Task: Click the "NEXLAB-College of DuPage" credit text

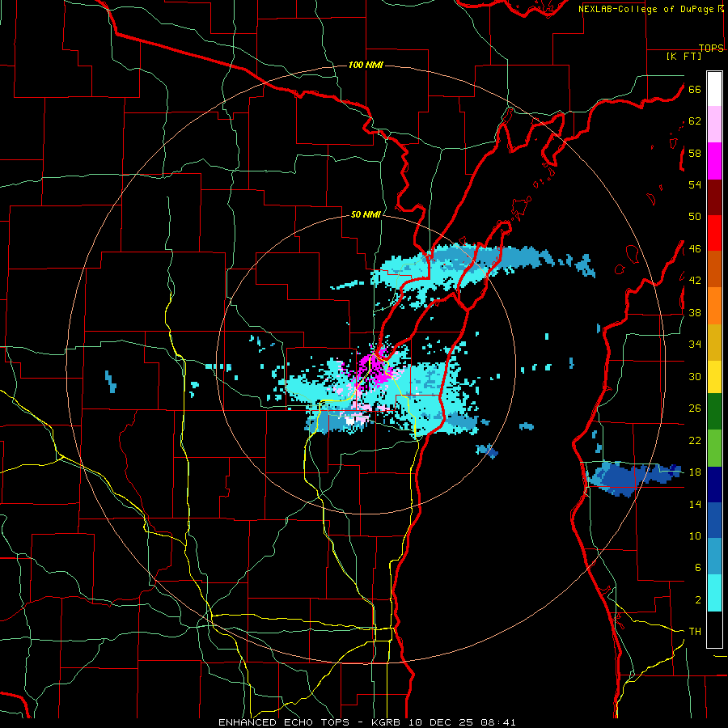Action: click(646, 9)
